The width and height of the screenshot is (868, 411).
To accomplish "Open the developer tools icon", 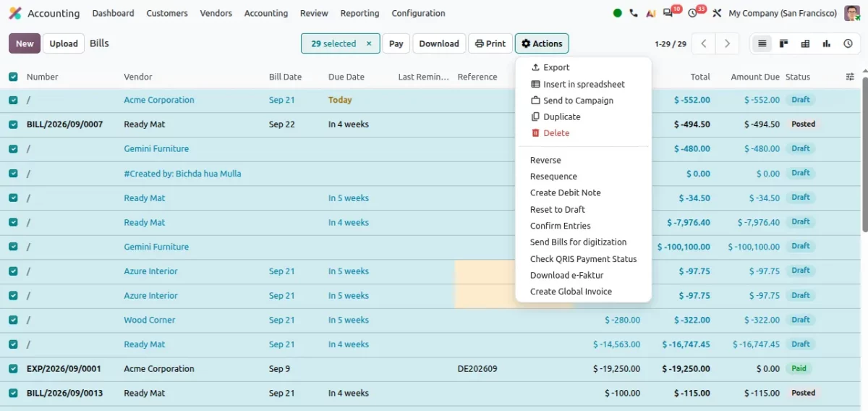I will (x=717, y=13).
